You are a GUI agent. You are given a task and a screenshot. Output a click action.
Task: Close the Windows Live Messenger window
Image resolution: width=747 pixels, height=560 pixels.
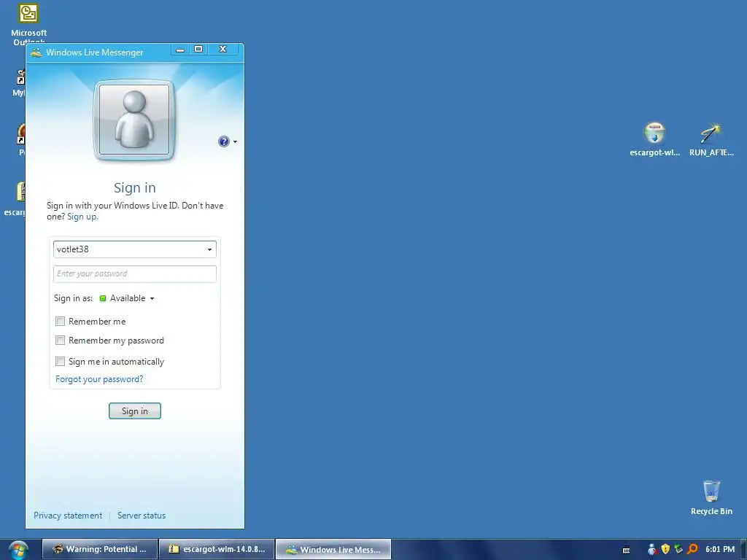222,49
